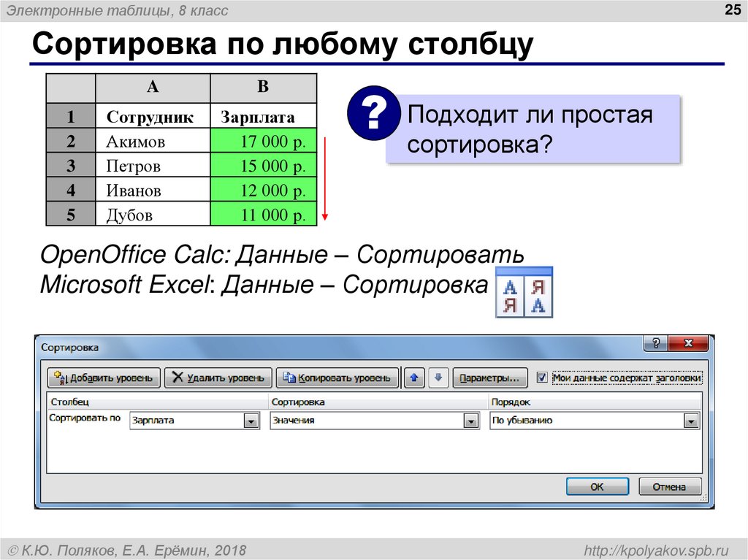Click the add-level icon on Добавить уровень

click(x=59, y=377)
